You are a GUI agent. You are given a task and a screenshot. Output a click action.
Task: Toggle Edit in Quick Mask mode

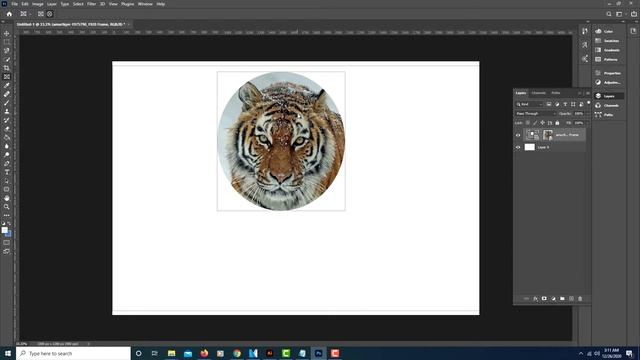pyautogui.click(x=7, y=242)
